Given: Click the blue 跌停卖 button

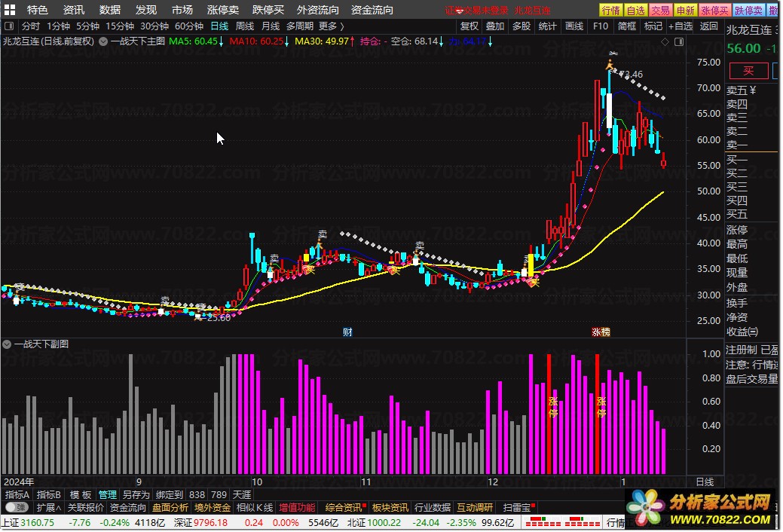Looking at the screenshot, I should (748, 10).
